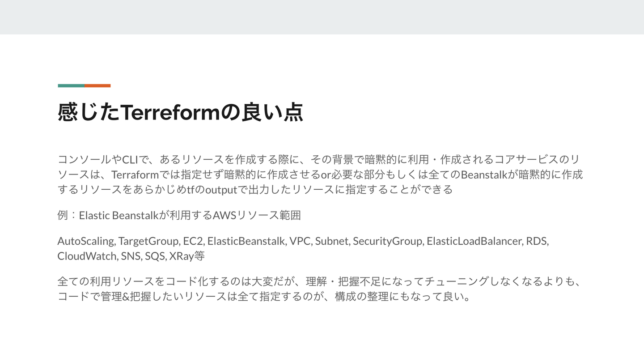Click EC2 in the AWS resource list
The width and height of the screenshot is (644, 362).
coord(194,241)
